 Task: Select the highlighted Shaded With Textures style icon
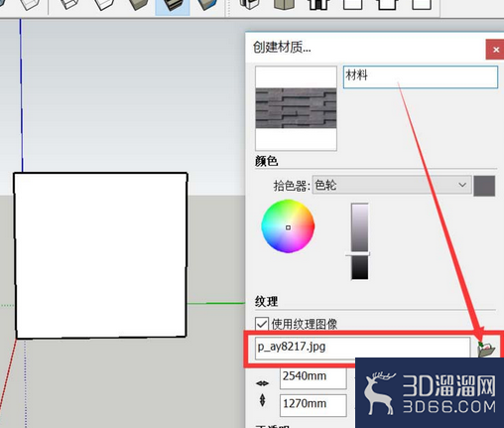point(173,6)
